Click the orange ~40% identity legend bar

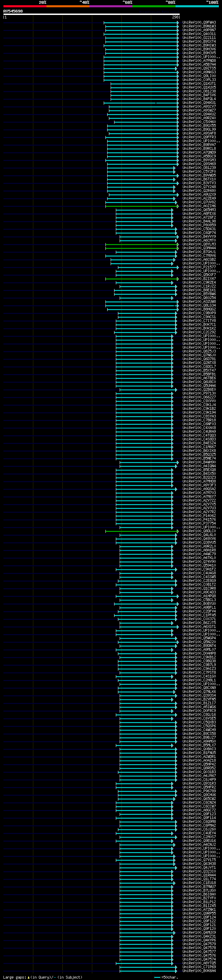coord(68,6)
